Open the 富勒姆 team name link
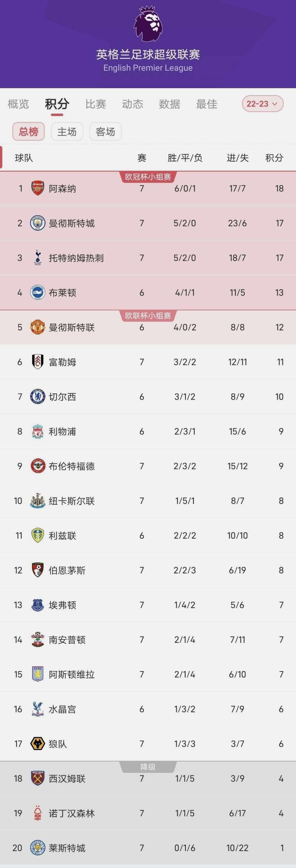Viewport: 296px width, 868px height. [x=62, y=362]
